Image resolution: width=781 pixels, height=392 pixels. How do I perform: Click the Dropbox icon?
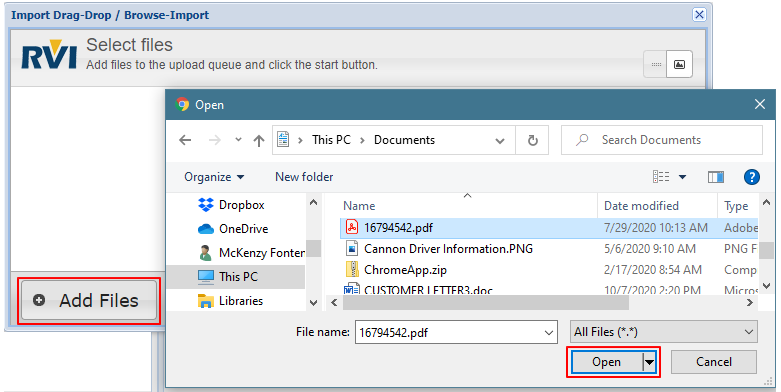point(206,205)
